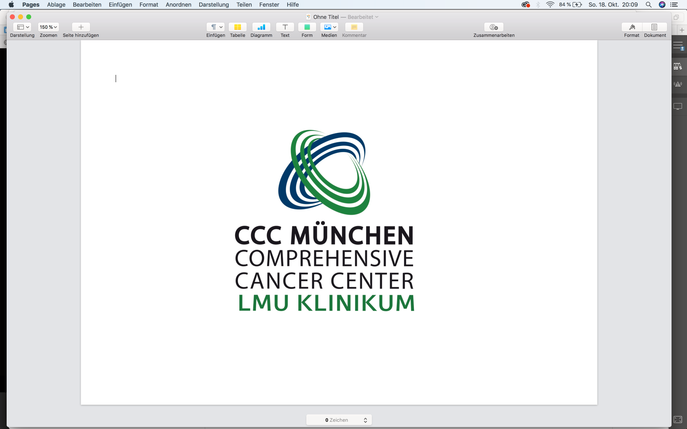Click the Kommentar toolbar icon
The height and width of the screenshot is (429, 687).
pos(354,27)
